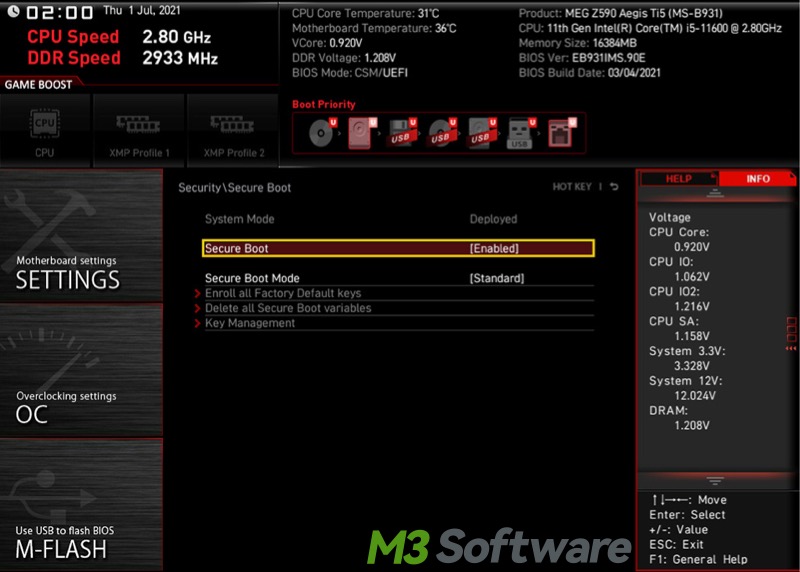This screenshot has width=800, height=572.
Task: Click the GAME BOOST label
Action: 38,85
